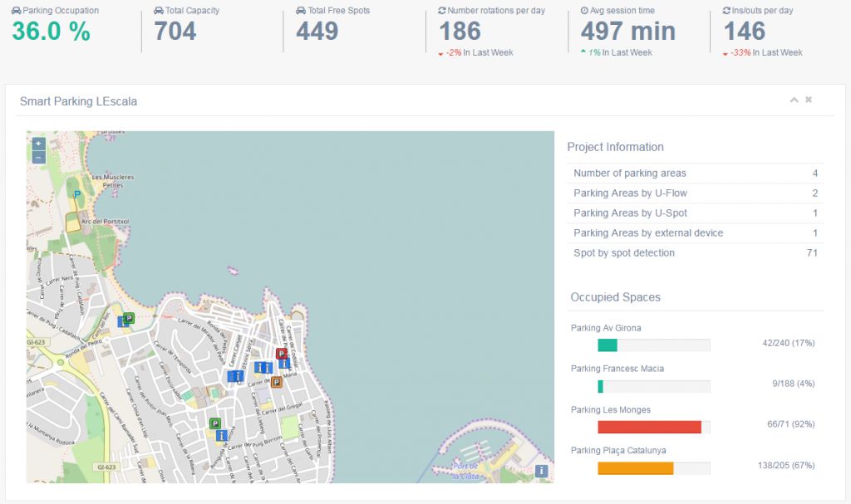This screenshot has width=851, height=504.
Task: Click the Parking Les Monges red occupancy bar
Action: (649, 427)
